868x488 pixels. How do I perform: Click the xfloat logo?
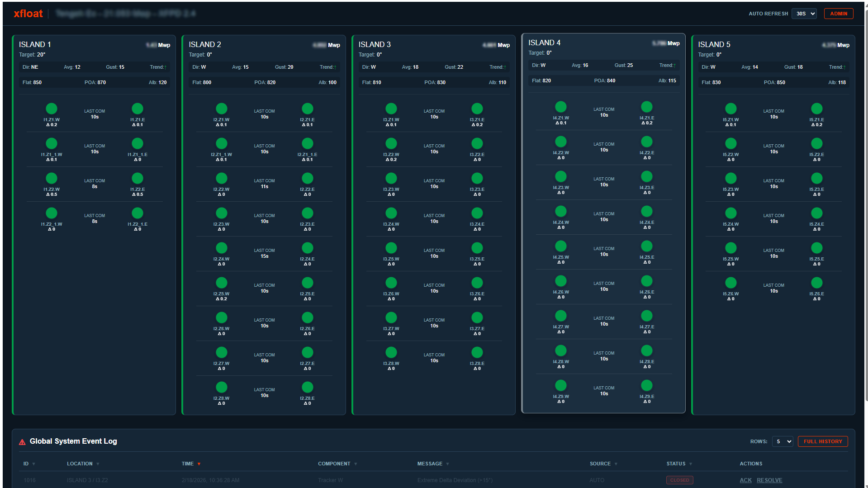(x=28, y=13)
